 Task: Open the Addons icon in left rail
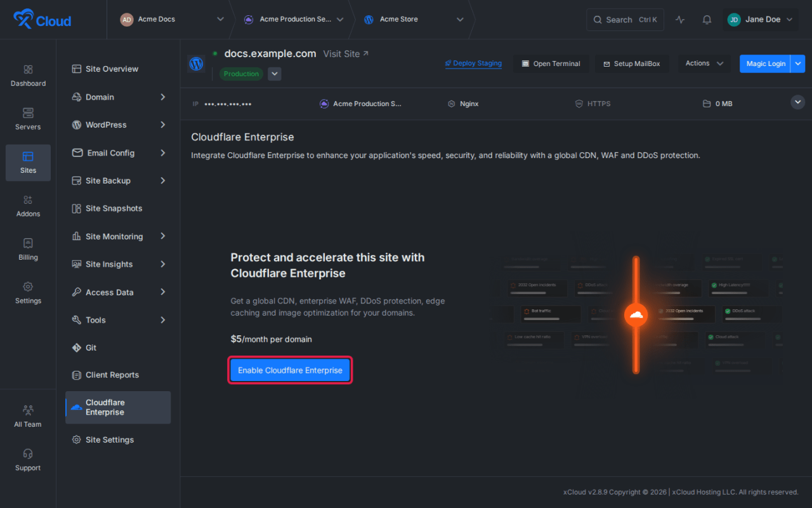(x=28, y=200)
